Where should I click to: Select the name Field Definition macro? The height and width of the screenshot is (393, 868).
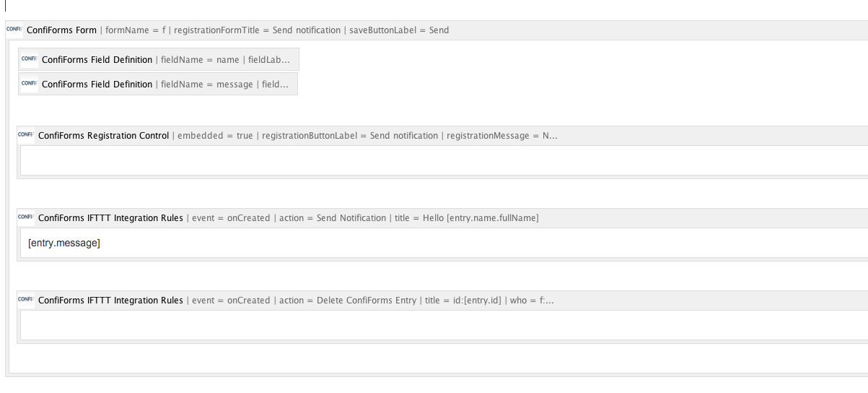coord(159,59)
